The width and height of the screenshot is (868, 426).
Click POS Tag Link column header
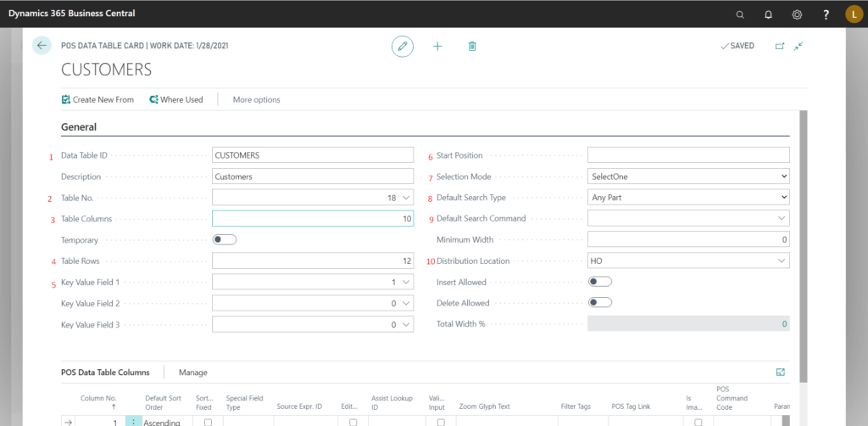click(x=631, y=406)
